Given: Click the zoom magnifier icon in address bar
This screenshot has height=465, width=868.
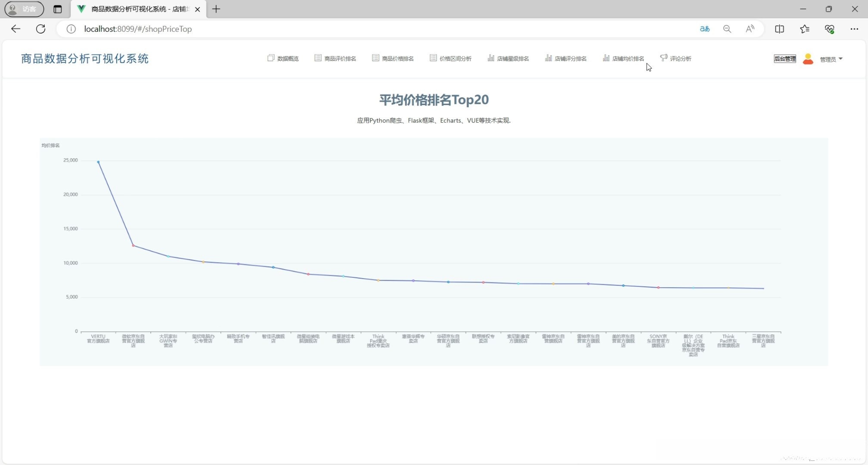Looking at the screenshot, I should click(727, 29).
